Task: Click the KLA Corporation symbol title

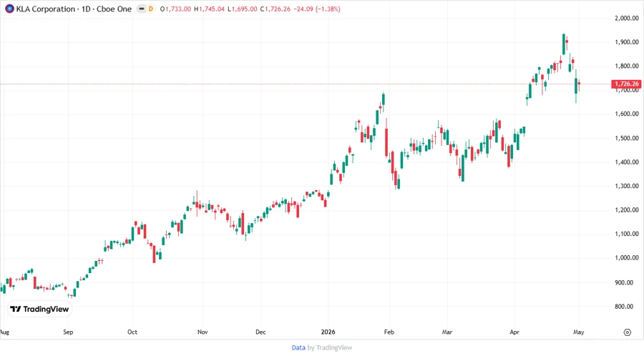Action: (74, 9)
